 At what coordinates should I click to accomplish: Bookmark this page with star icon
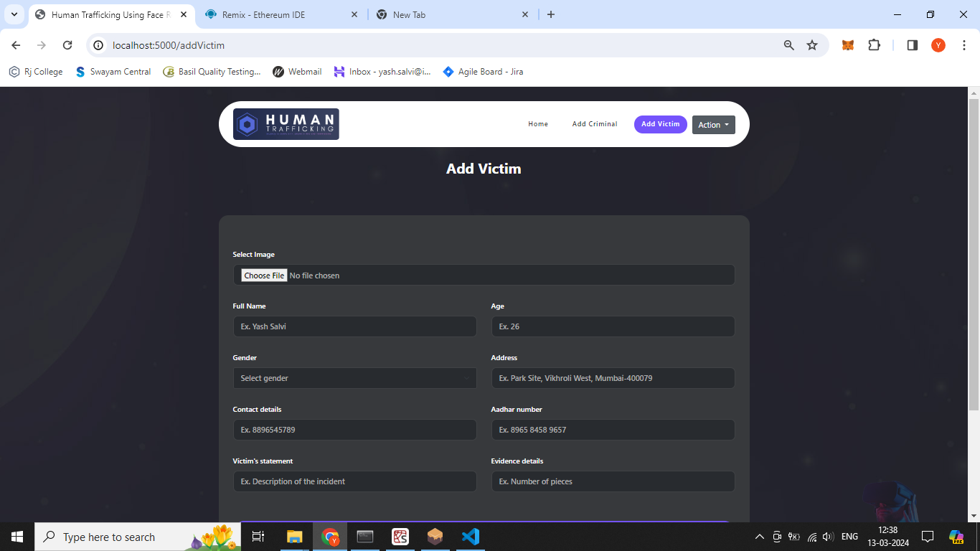[x=812, y=45]
